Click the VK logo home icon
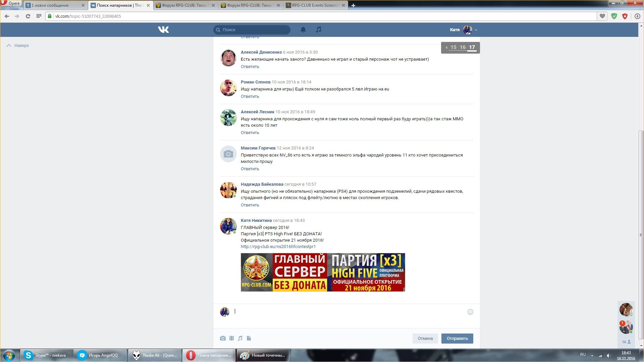Viewport: 644px width, 362px height. tap(163, 30)
